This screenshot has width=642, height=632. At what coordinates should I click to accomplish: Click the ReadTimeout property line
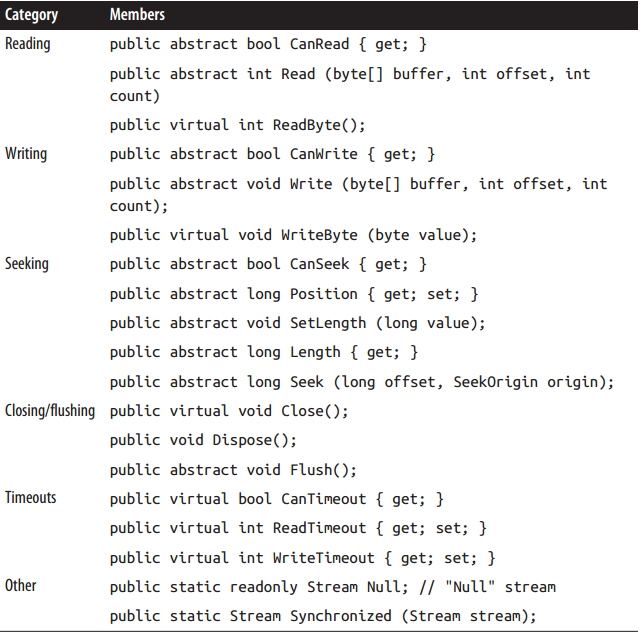coord(298,528)
